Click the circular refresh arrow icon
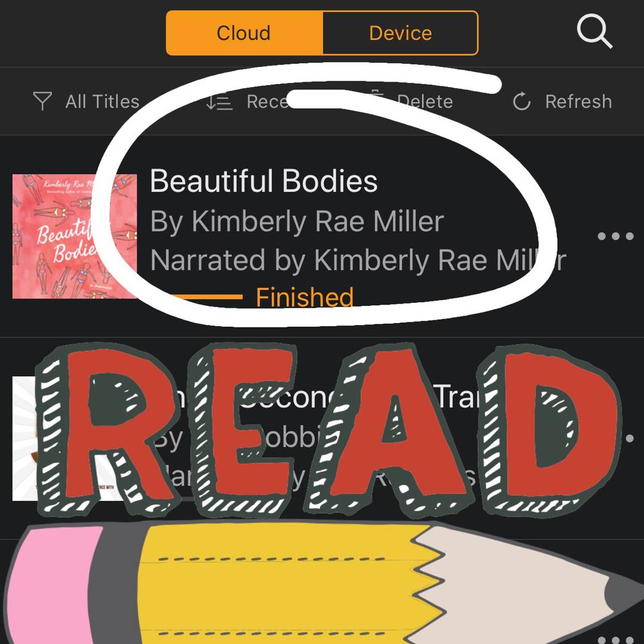 click(x=522, y=101)
